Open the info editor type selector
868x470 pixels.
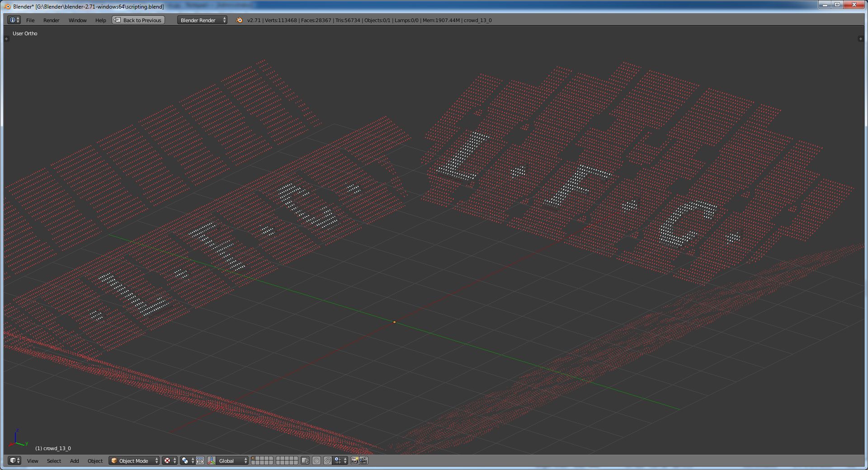(x=14, y=20)
